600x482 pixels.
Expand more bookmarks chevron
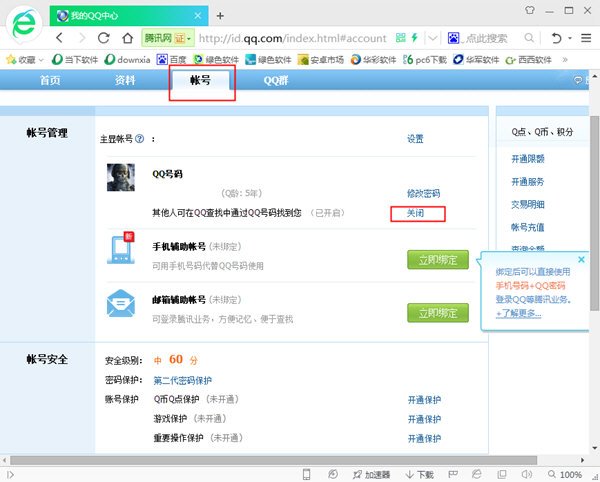tap(565, 60)
